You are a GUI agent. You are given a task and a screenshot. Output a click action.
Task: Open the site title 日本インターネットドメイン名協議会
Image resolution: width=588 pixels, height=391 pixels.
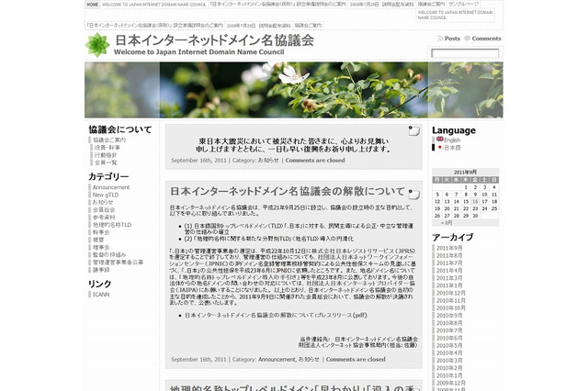[214, 40]
